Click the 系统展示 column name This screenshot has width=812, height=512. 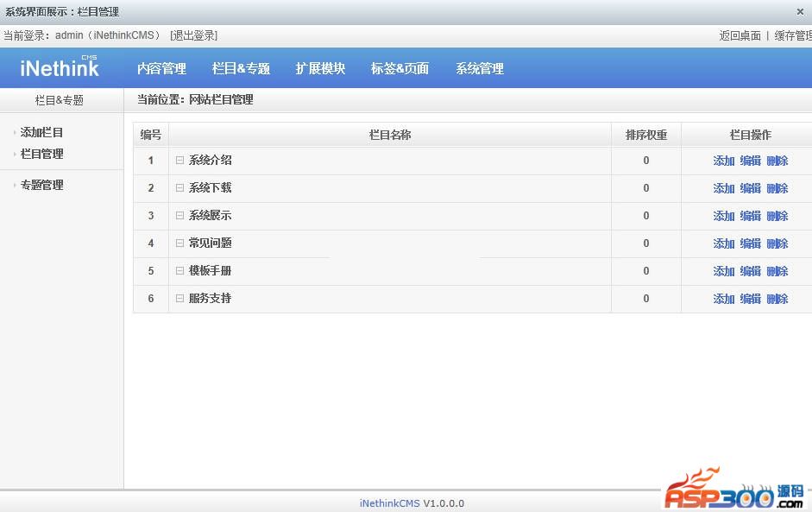pos(210,215)
